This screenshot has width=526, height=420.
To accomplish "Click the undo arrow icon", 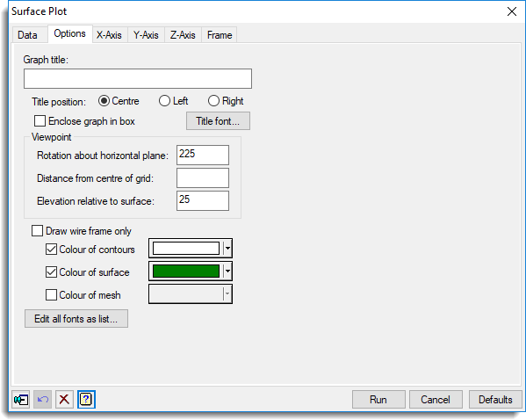I will click(x=43, y=399).
